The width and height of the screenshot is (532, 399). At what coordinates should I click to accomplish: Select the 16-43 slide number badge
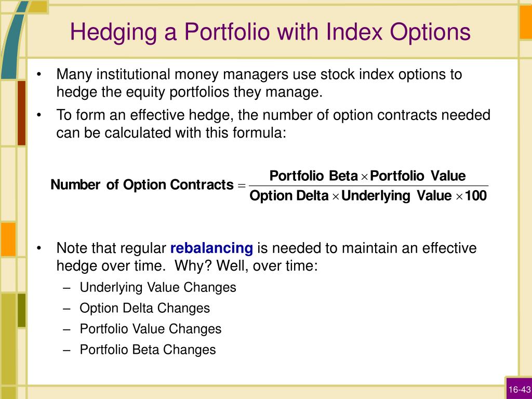pyautogui.click(x=519, y=390)
